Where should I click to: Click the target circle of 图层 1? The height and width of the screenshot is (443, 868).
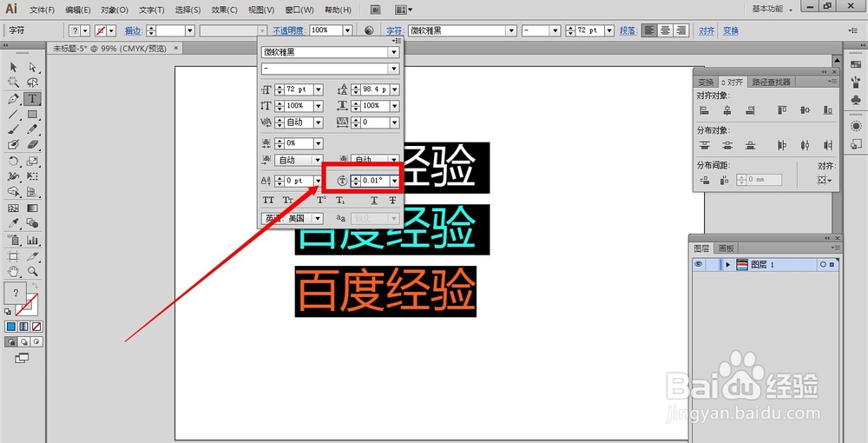coord(823,265)
